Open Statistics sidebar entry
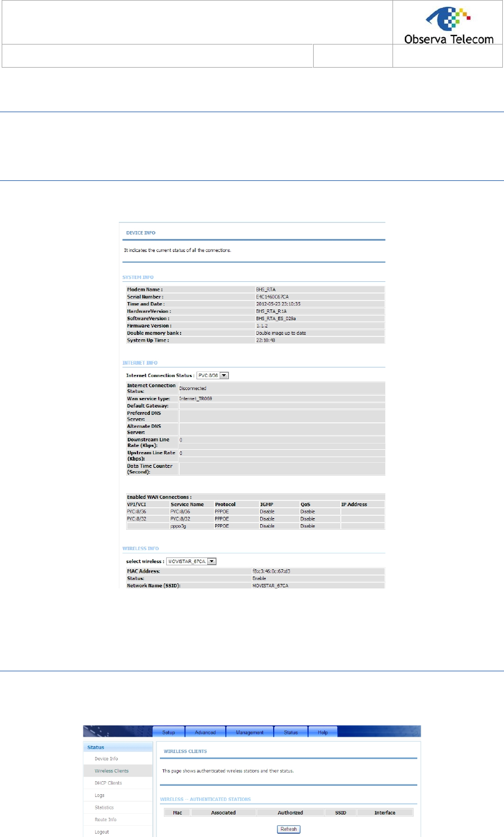The height and width of the screenshot is (837, 504). (x=104, y=808)
